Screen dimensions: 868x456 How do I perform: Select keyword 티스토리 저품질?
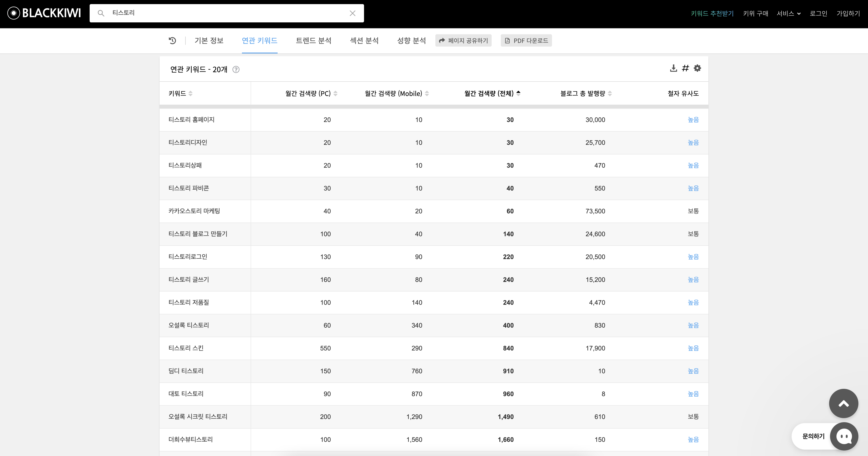(x=188, y=302)
